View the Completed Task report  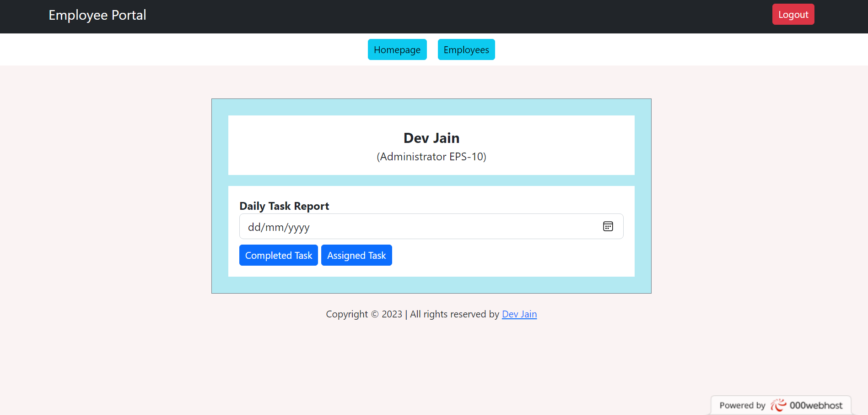click(x=278, y=255)
